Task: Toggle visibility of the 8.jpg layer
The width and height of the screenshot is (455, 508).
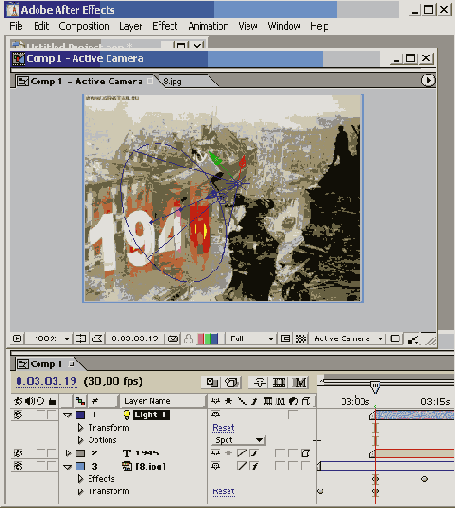Action: (x=18, y=466)
